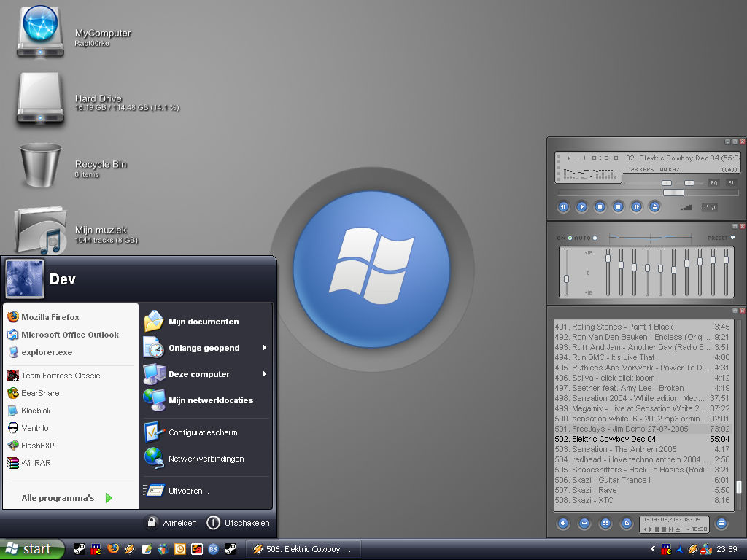Stop playback with Winamp's round stop button
This screenshot has height=560, width=747.
pyautogui.click(x=618, y=206)
